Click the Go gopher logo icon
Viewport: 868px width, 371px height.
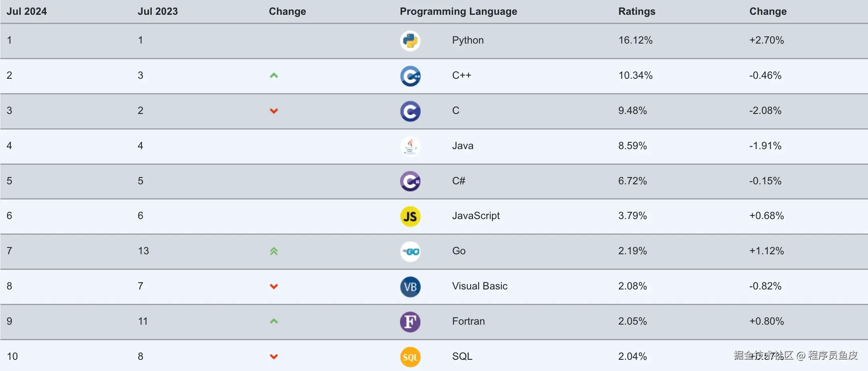410,251
